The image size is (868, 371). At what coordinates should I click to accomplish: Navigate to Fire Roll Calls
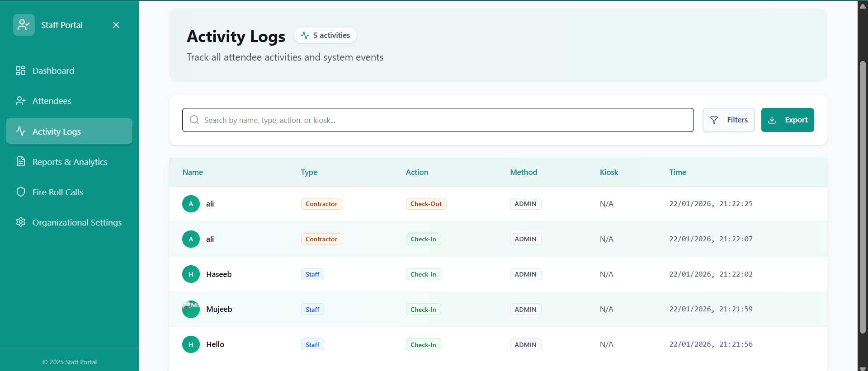(x=69, y=192)
